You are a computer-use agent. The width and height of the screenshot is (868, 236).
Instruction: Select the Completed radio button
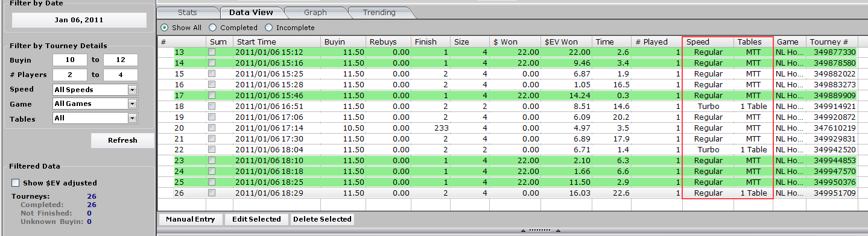(212, 28)
